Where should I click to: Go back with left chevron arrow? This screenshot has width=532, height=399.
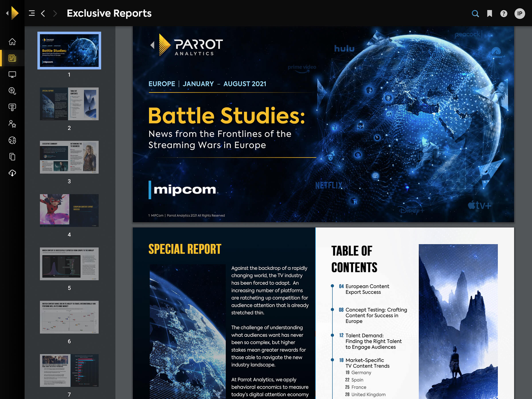click(43, 13)
